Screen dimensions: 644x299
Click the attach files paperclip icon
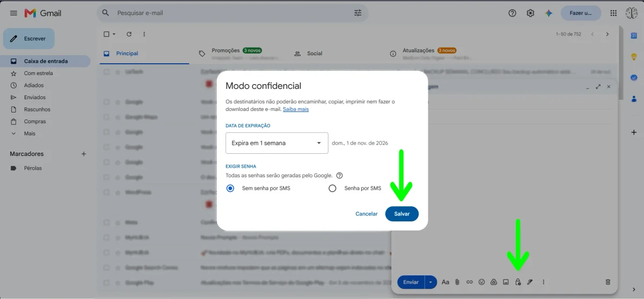pyautogui.click(x=457, y=282)
